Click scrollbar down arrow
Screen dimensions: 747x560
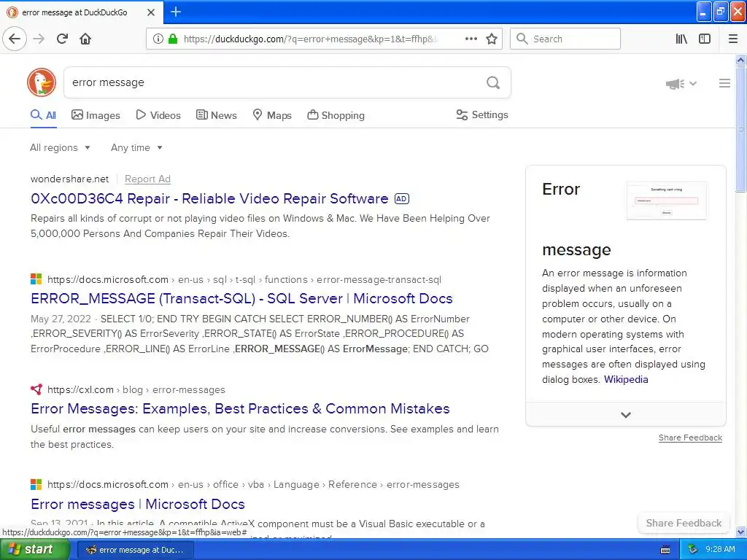[740, 532]
